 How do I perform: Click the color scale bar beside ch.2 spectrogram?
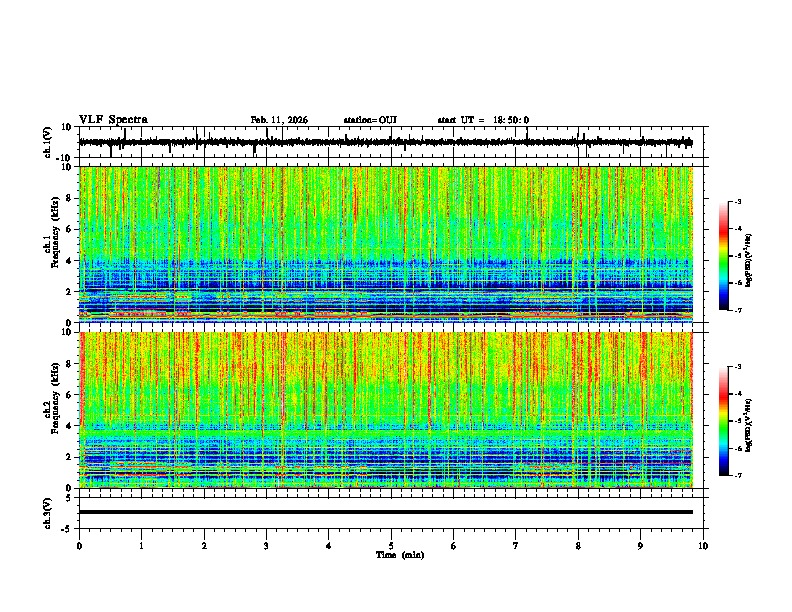point(723,421)
